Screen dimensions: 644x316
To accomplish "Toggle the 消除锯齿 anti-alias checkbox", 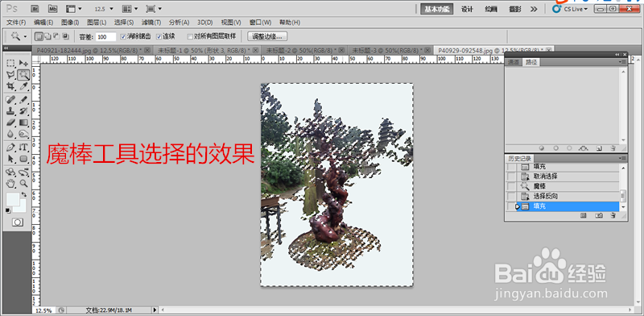I will [123, 36].
